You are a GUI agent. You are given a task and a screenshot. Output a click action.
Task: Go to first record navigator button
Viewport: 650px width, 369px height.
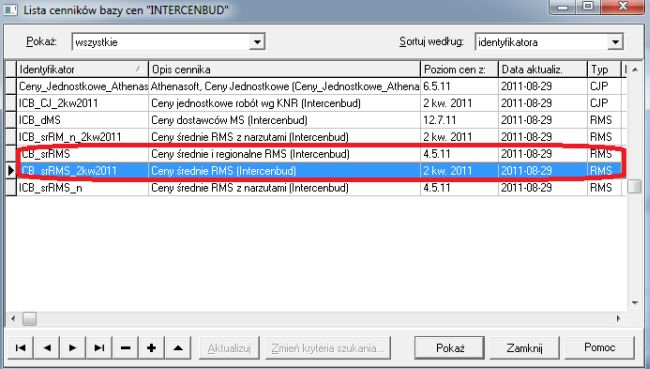(x=20, y=347)
